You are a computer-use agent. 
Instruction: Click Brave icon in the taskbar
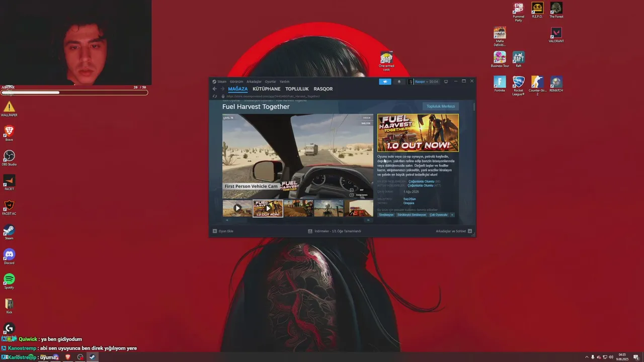(68, 357)
